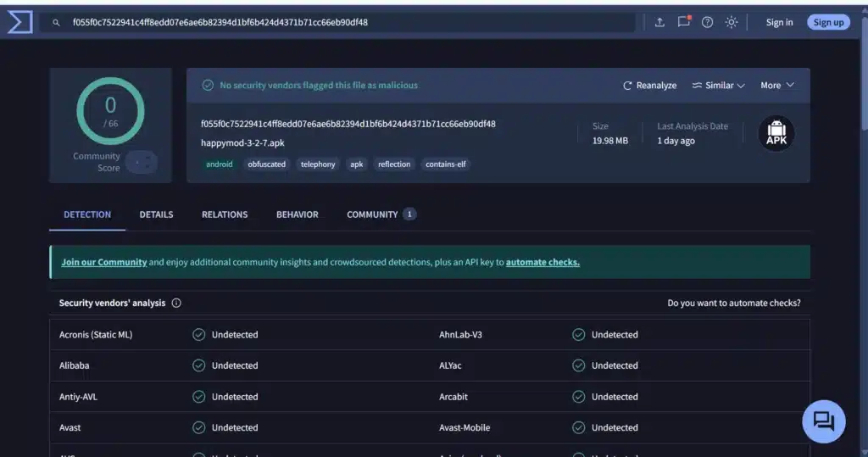Click the 0/66 detection score circle
Viewport: 868px width, 457px height.
[111, 111]
